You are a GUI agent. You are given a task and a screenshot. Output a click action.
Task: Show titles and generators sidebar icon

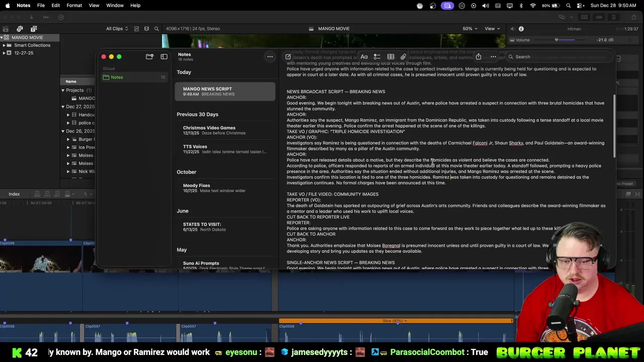point(34,29)
